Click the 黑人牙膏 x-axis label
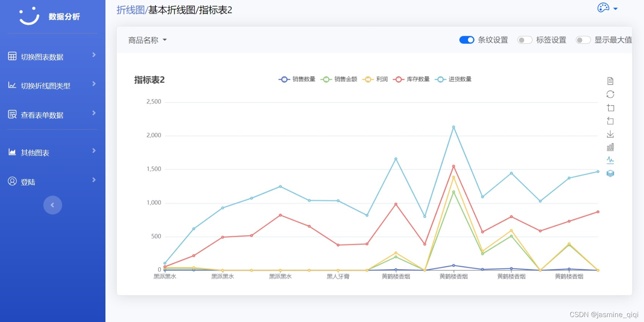The height and width of the screenshot is (322, 644). pyautogui.click(x=338, y=276)
